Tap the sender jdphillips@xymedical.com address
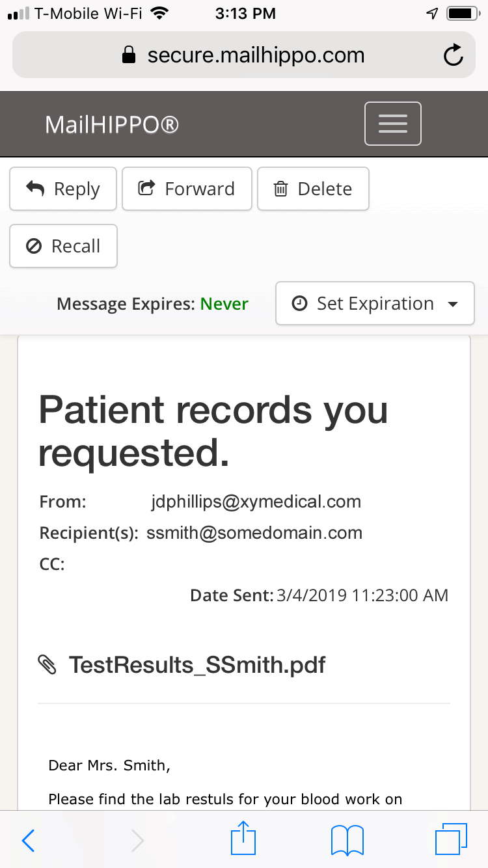 256,502
